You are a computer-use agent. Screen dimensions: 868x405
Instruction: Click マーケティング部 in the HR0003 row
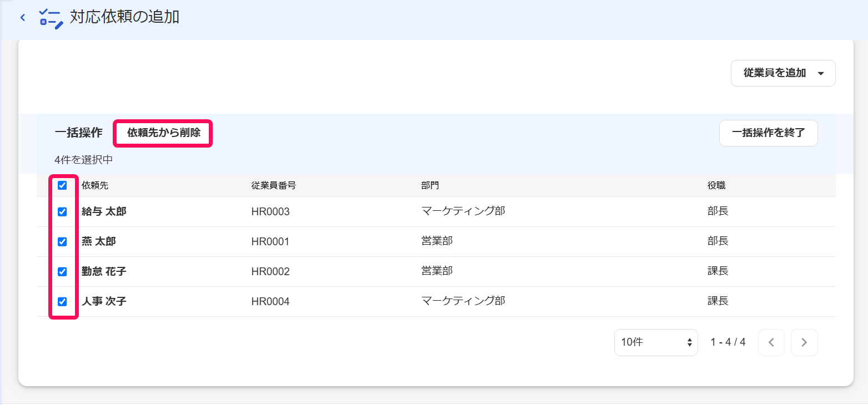463,211
